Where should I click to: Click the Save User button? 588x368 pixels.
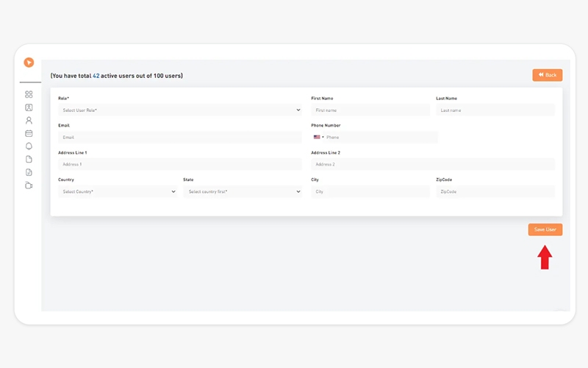(x=545, y=230)
